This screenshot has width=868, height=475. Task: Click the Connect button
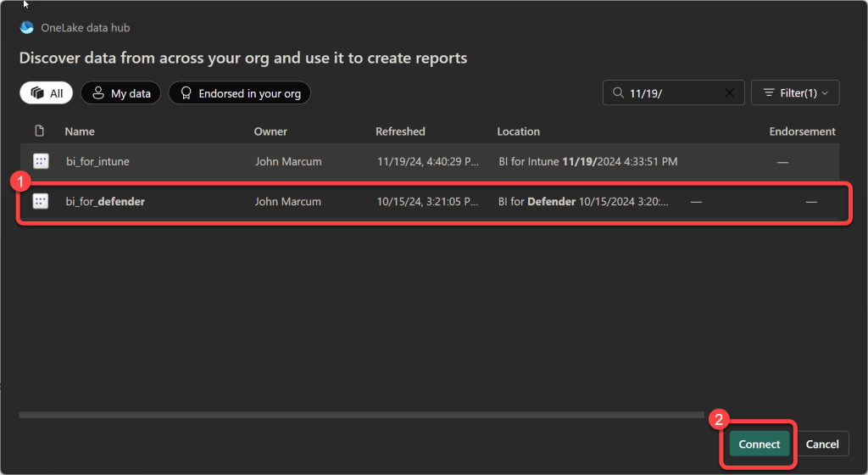click(759, 444)
